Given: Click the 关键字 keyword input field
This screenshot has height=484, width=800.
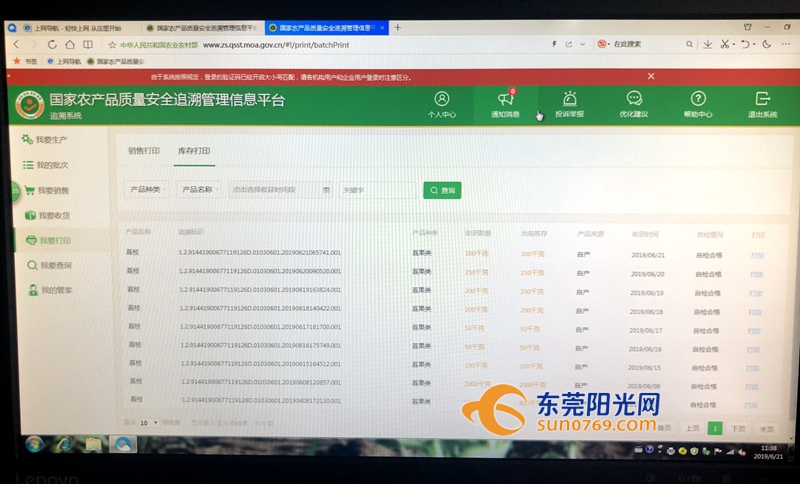Looking at the screenshot, I should click(378, 189).
